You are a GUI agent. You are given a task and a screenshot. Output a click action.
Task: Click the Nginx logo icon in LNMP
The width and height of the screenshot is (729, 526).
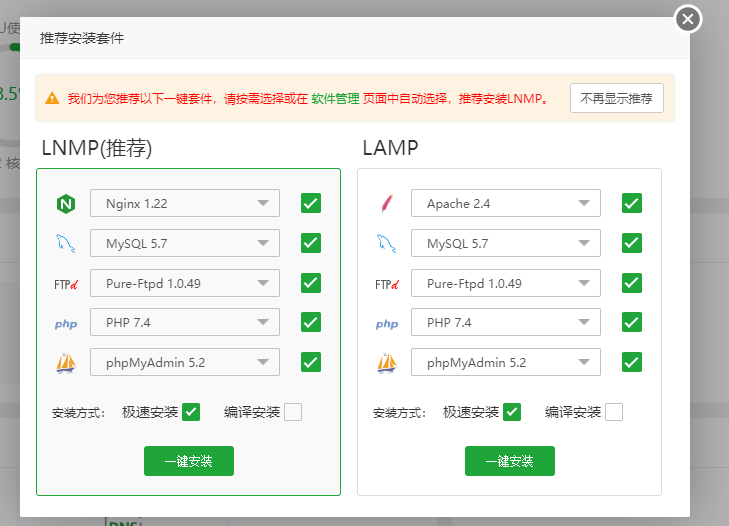pyautogui.click(x=66, y=204)
